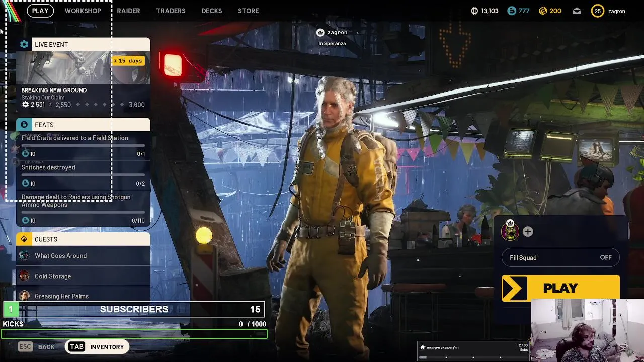644x362 pixels.
Task: Click the QUESTS diamond icon
Action: [24, 239]
